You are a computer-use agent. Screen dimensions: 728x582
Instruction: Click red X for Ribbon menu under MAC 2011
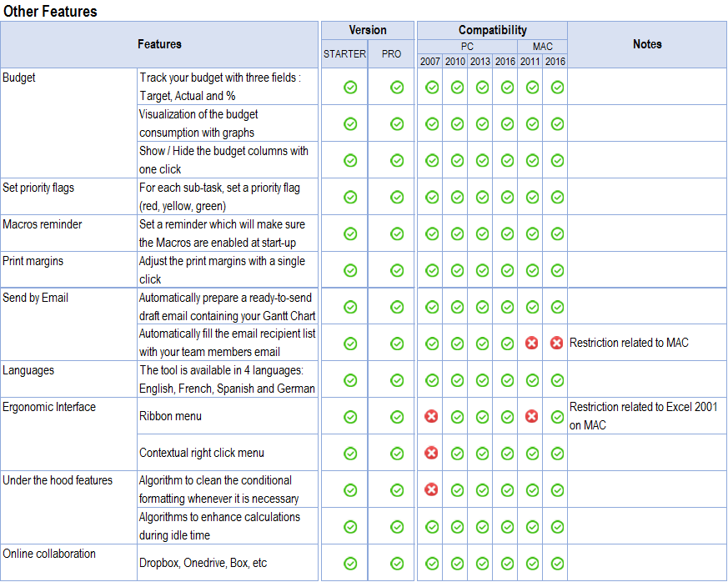[531, 416]
